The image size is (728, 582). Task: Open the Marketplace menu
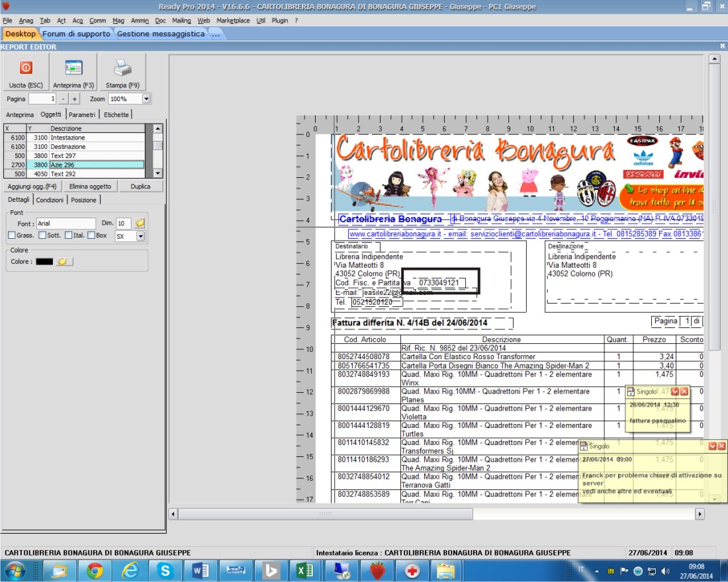(233, 21)
